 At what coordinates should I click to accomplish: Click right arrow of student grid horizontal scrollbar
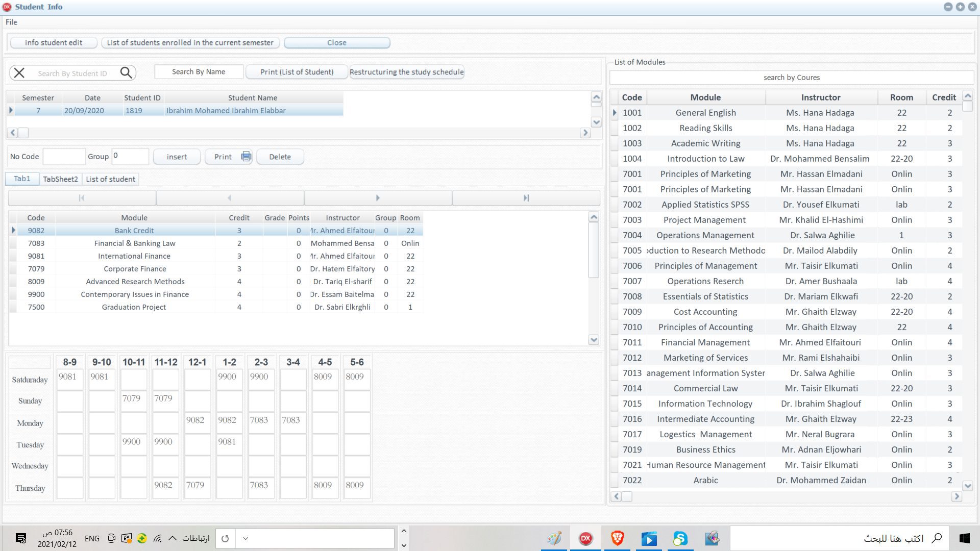585,133
